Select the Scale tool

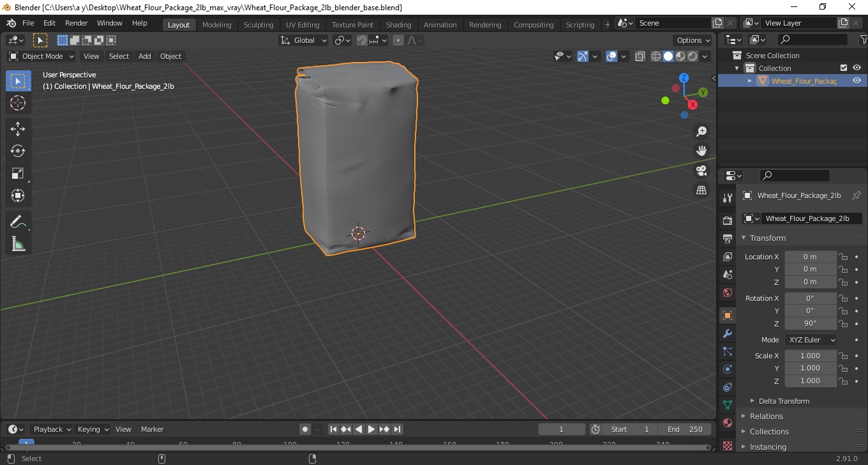18,173
